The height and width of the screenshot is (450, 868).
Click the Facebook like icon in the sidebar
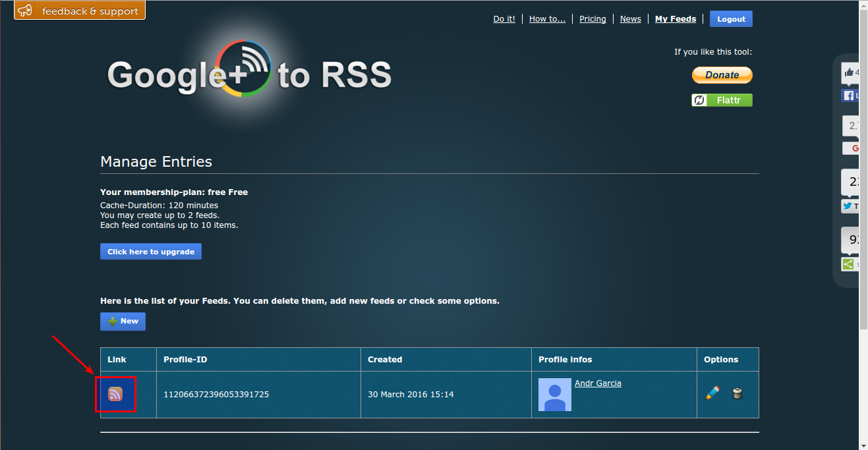pyautogui.click(x=850, y=95)
